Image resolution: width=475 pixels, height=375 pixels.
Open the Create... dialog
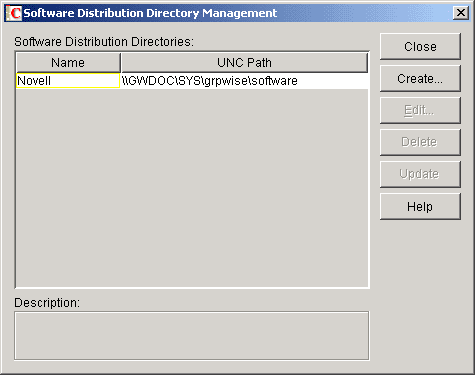click(420, 79)
